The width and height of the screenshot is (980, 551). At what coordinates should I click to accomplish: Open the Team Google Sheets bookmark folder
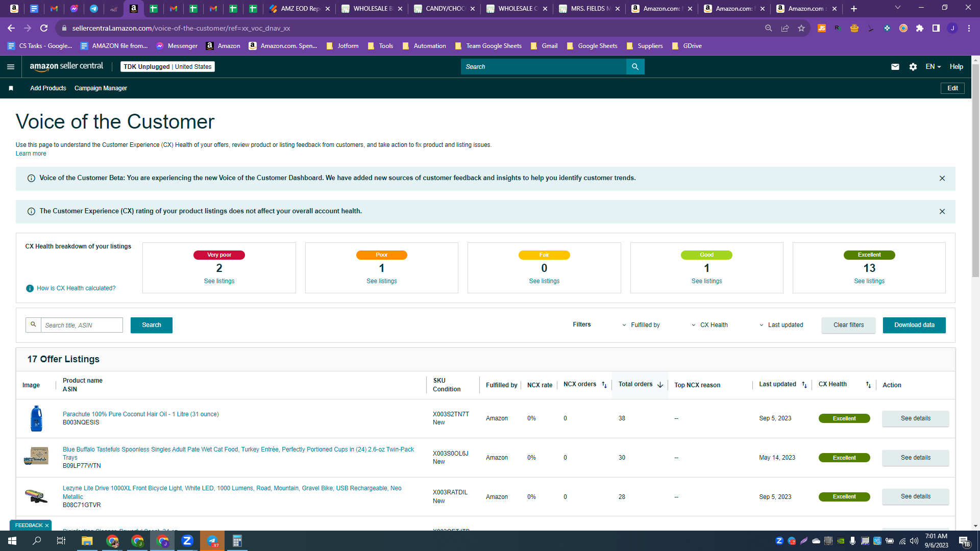(x=488, y=46)
